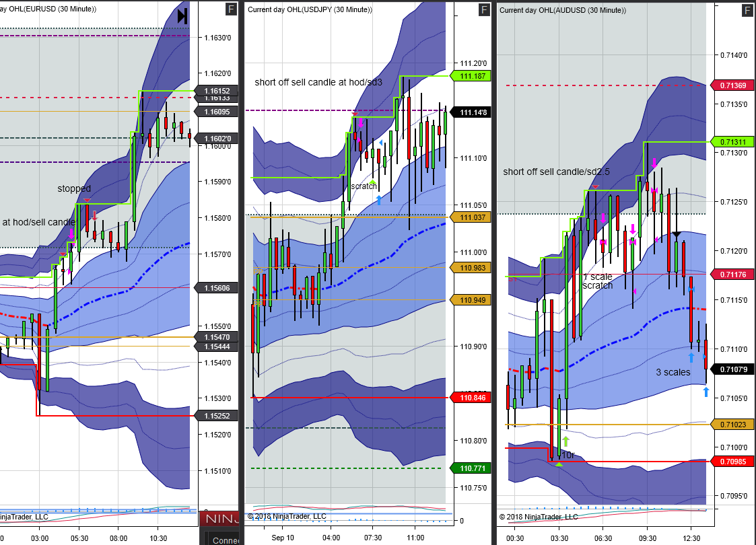Select the '3 scales' annotation in AUDUSD
The image size is (756, 545).
673,372
